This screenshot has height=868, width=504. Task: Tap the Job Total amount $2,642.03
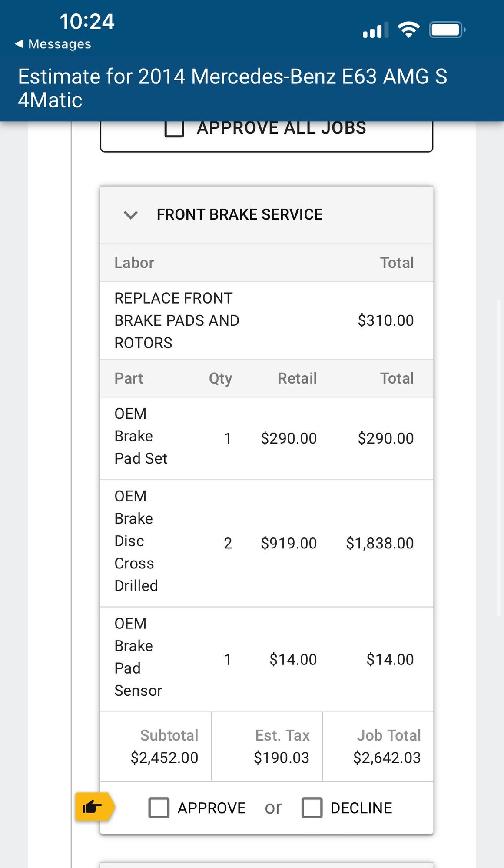click(387, 758)
